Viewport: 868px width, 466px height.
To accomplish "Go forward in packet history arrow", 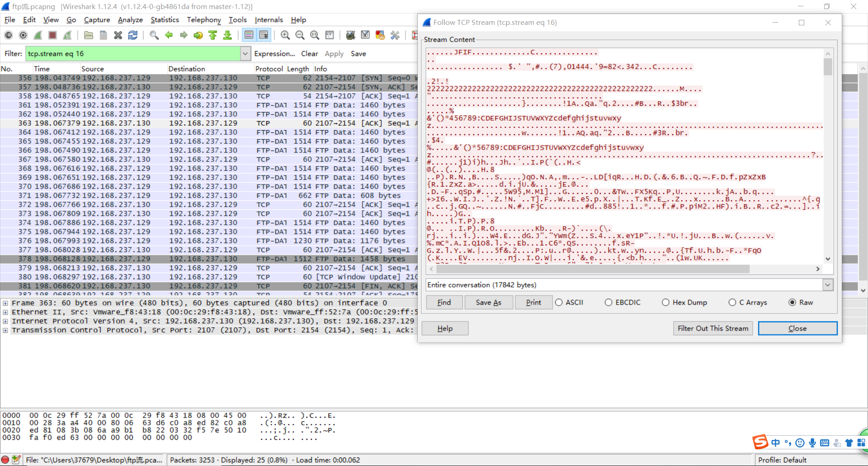I will pos(184,35).
